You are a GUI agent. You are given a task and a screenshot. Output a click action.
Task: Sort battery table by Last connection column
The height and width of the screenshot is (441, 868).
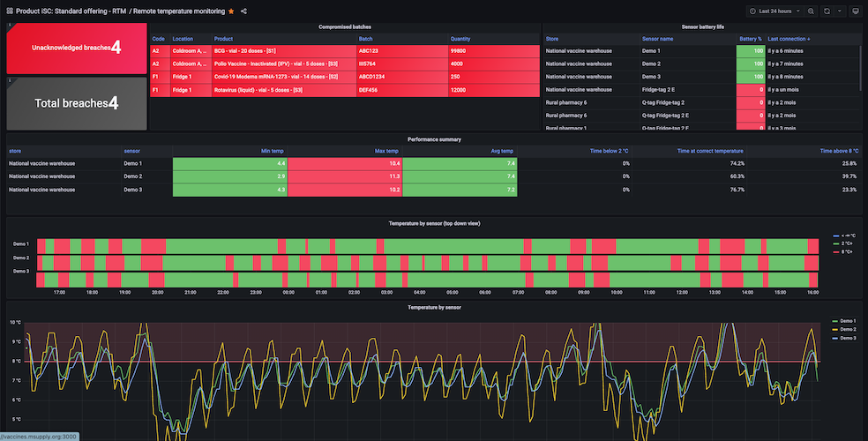[x=789, y=39]
